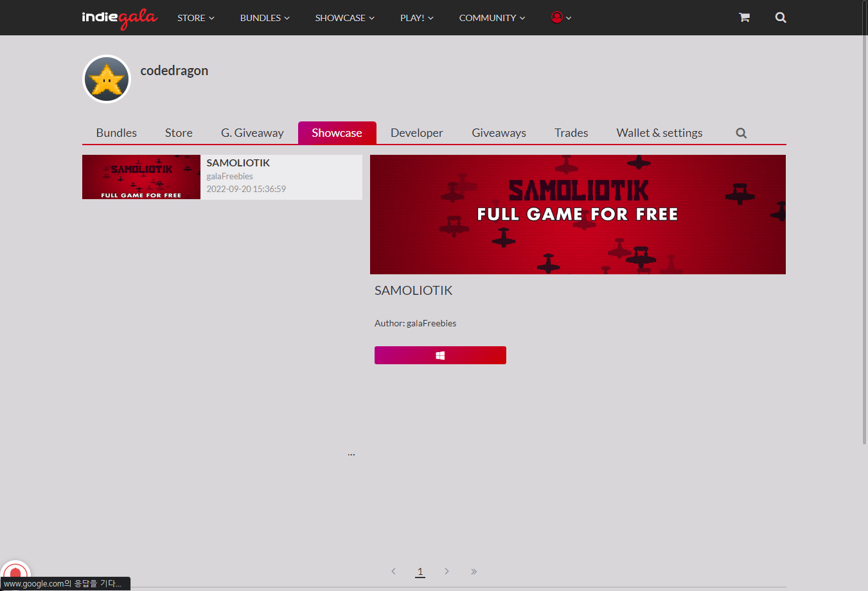Screen dimensions: 868x591
Task: Click the Windows download button
Action: coord(440,355)
